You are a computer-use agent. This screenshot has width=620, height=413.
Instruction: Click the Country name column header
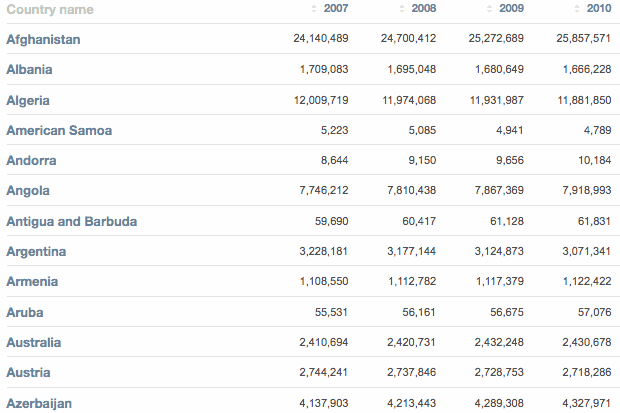(x=50, y=9)
